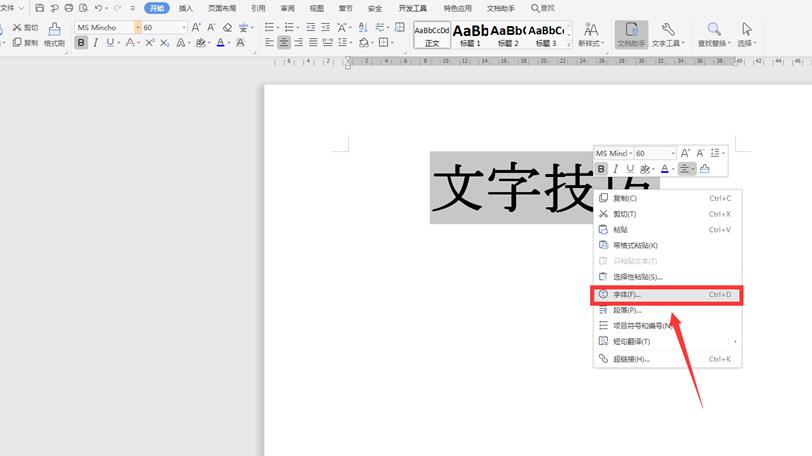Image resolution: width=812 pixels, height=456 pixels.
Task: Toggle subscript X₂ in ribbon
Action: 164,42
